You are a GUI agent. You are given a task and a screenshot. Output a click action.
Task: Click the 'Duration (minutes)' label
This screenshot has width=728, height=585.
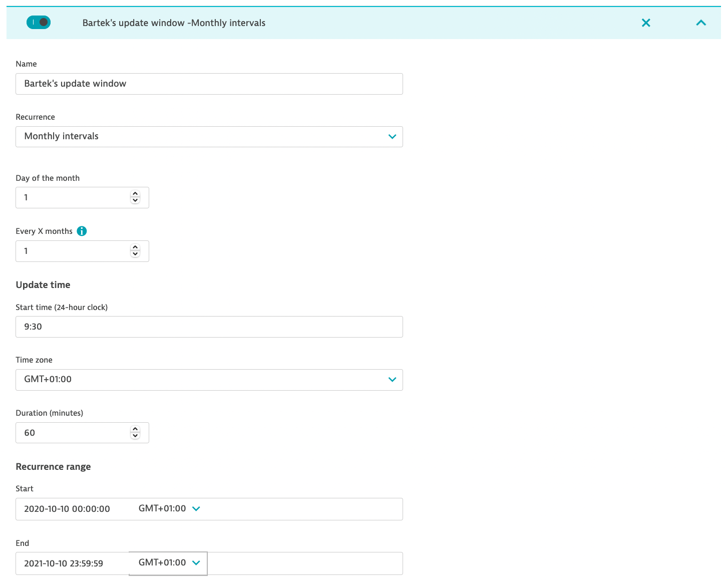click(x=50, y=413)
